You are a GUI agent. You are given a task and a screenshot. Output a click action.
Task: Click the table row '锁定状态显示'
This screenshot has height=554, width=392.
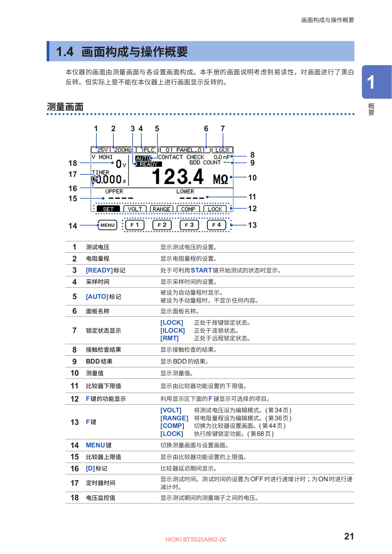tap(210, 331)
